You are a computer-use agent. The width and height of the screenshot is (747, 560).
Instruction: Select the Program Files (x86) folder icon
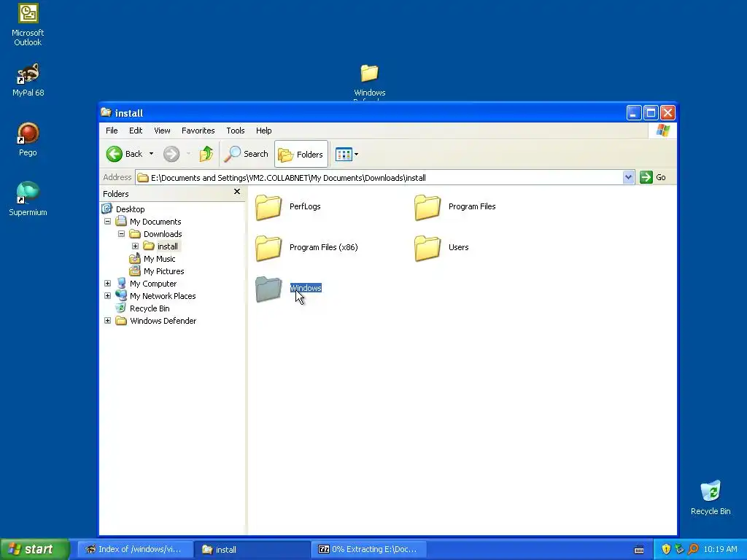[268, 248]
